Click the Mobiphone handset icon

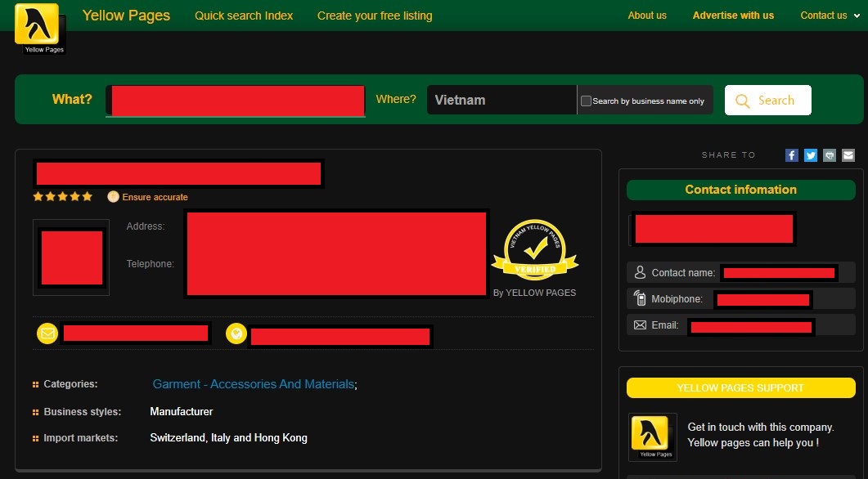(x=640, y=298)
